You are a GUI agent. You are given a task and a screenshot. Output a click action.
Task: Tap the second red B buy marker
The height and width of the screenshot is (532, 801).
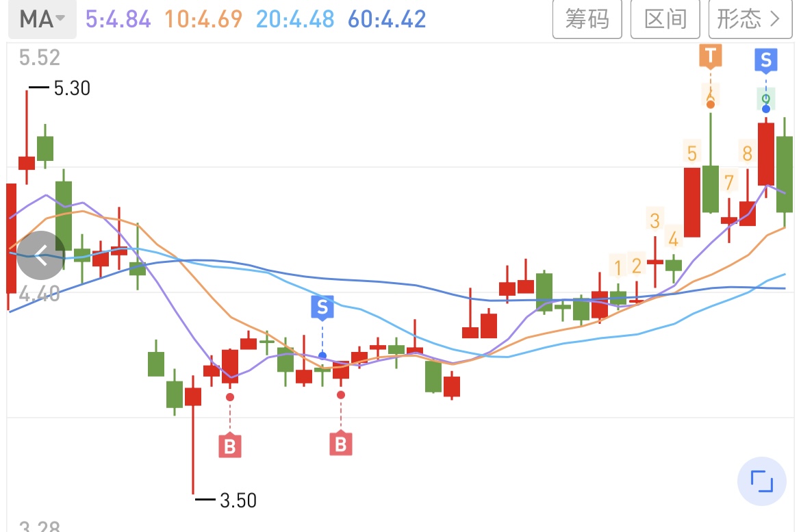click(x=341, y=444)
